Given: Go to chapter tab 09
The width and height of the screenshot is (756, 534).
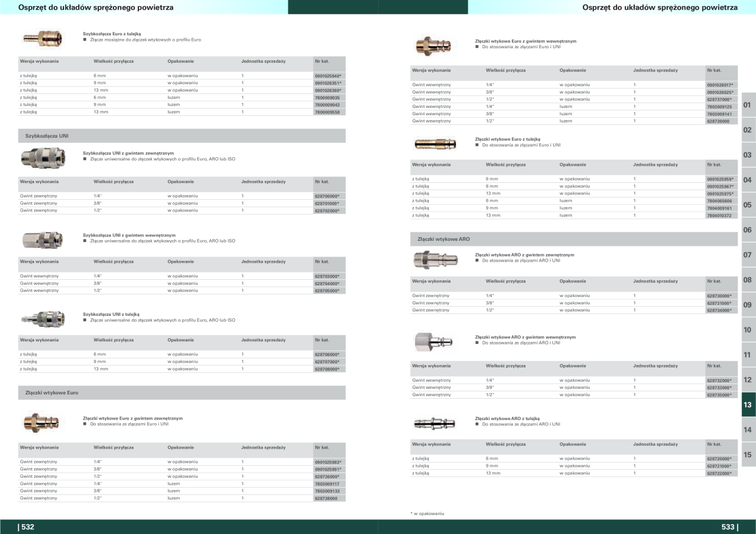Looking at the screenshot, I should [749, 305].
